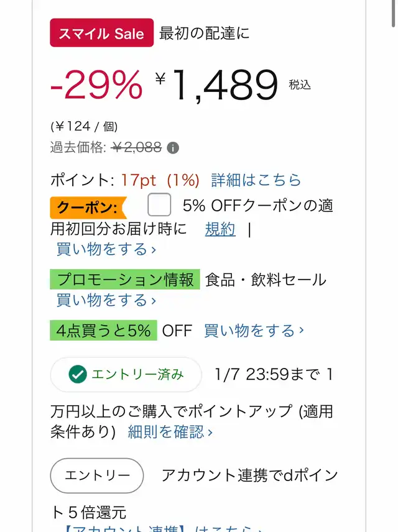Open the 詳細はこちら points details link
The height and width of the screenshot is (532, 398).
(x=256, y=180)
